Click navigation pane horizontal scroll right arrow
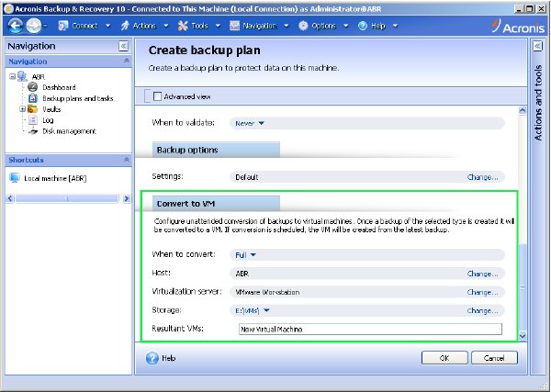 [127, 199]
